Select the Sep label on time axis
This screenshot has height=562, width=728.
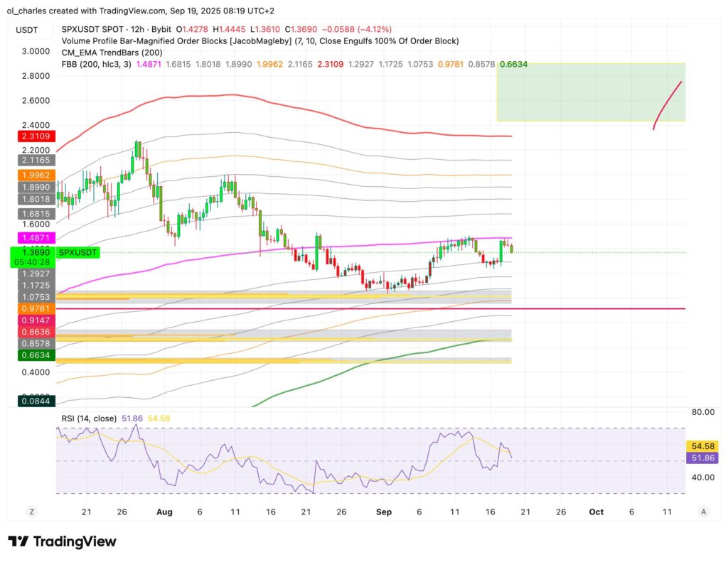point(384,512)
